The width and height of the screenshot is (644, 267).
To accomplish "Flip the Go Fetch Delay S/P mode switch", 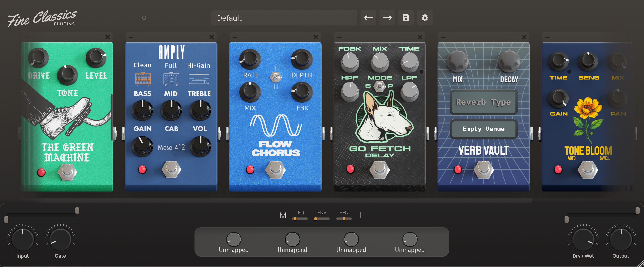I will click(x=379, y=86).
